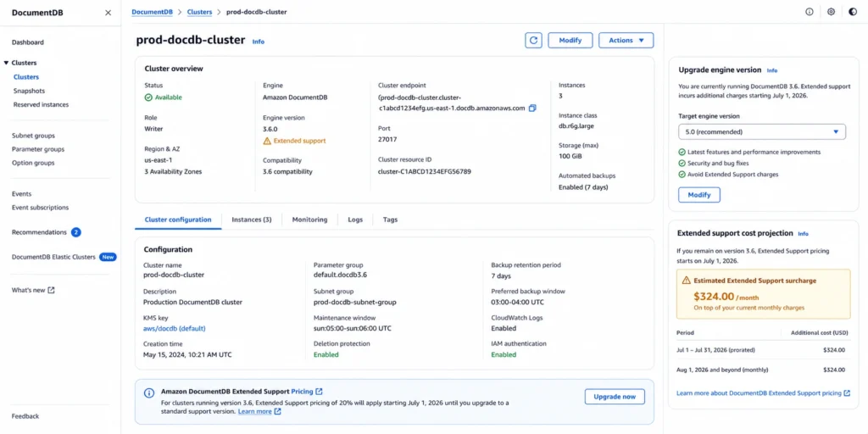Open Recommendations in sidebar

point(39,232)
